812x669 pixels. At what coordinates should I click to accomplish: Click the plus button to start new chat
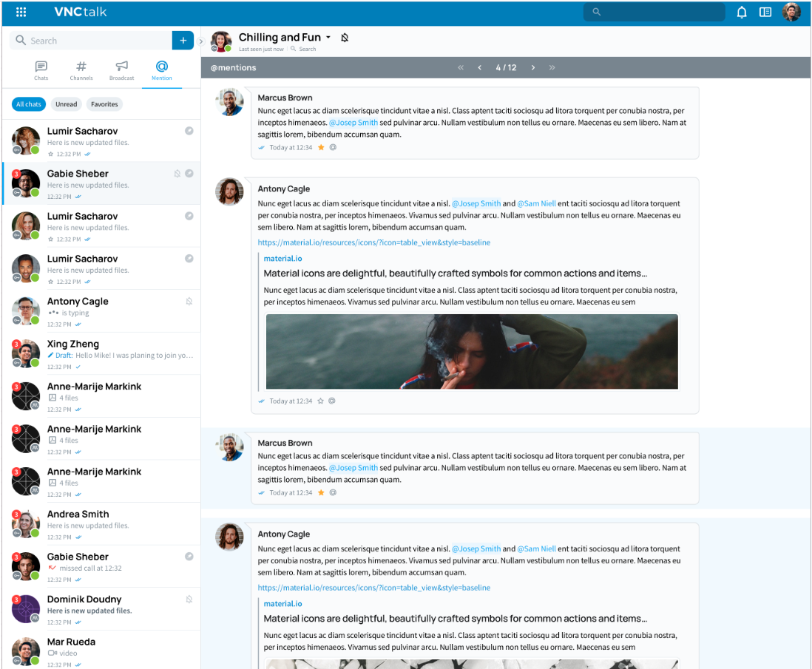tap(183, 41)
